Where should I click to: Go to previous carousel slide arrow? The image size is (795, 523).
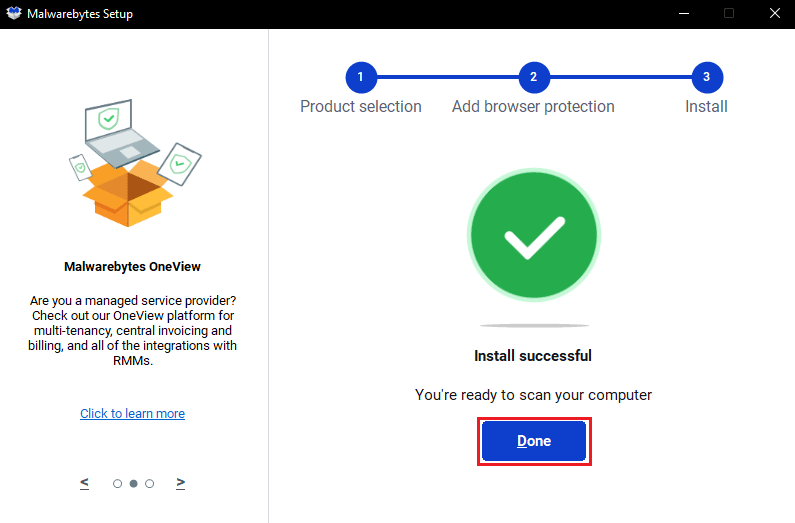point(84,483)
